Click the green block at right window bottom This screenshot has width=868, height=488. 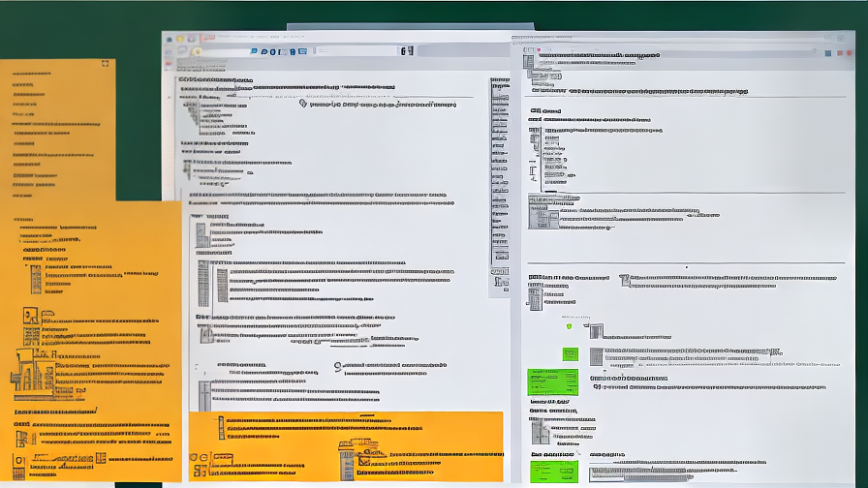pos(553,472)
